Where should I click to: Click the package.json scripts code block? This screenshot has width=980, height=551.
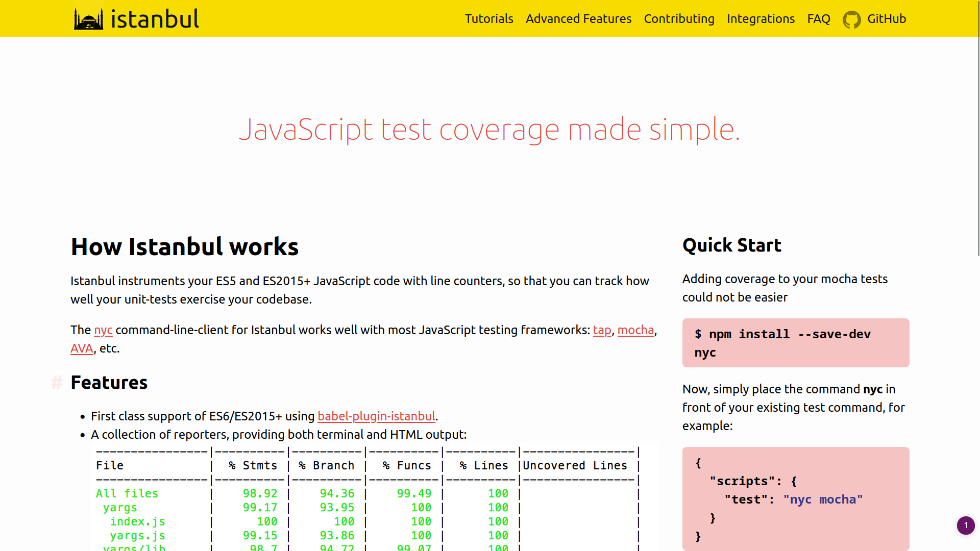(795, 498)
